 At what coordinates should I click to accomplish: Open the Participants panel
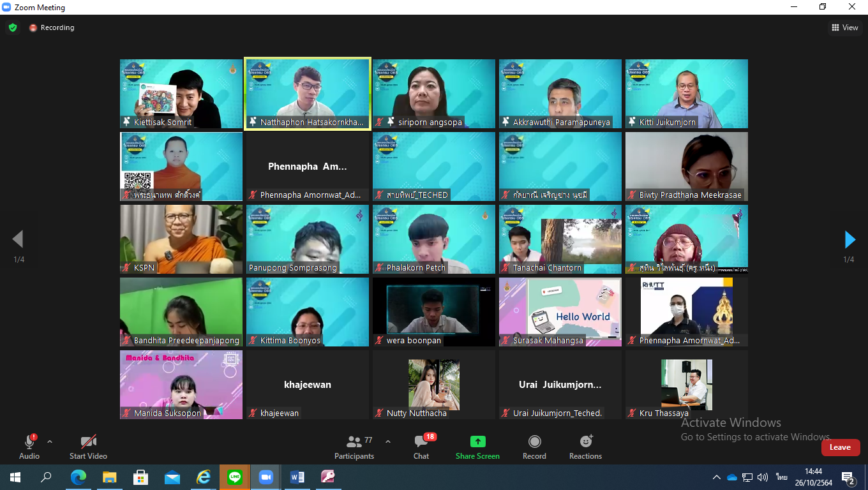[354, 447]
